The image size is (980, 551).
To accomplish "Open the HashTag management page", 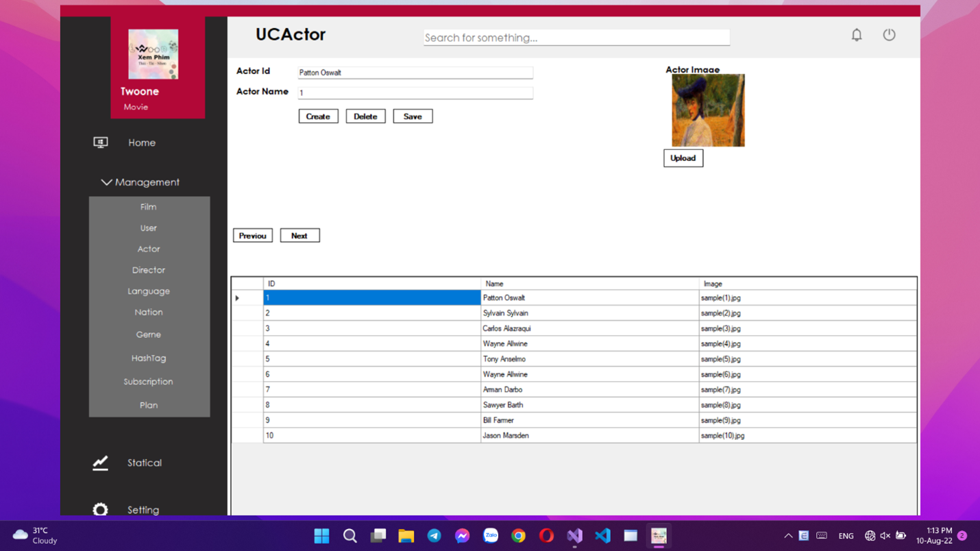I will [149, 358].
